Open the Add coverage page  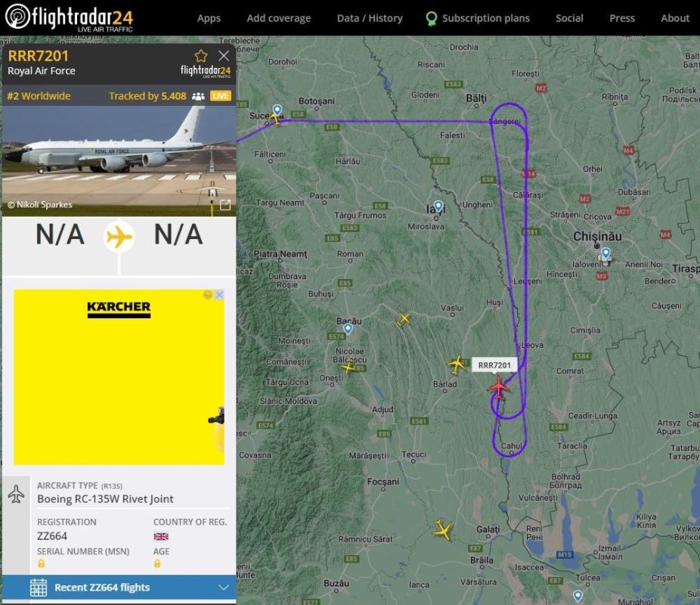(278, 18)
